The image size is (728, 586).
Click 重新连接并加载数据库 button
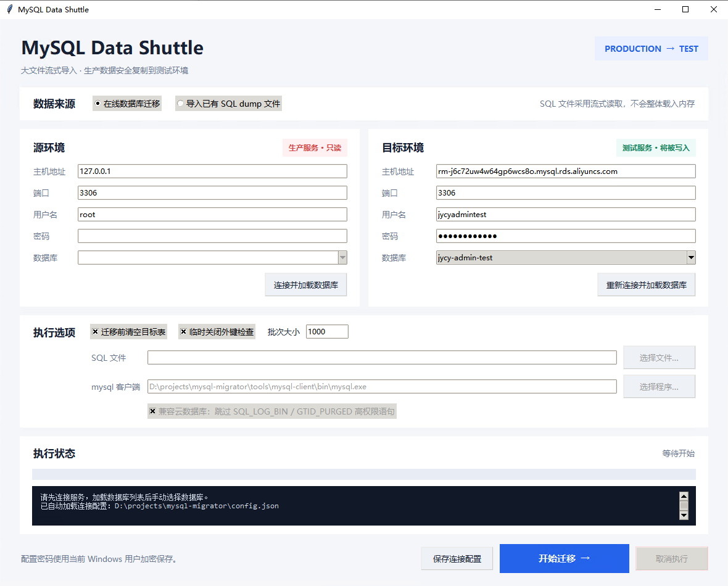647,285
